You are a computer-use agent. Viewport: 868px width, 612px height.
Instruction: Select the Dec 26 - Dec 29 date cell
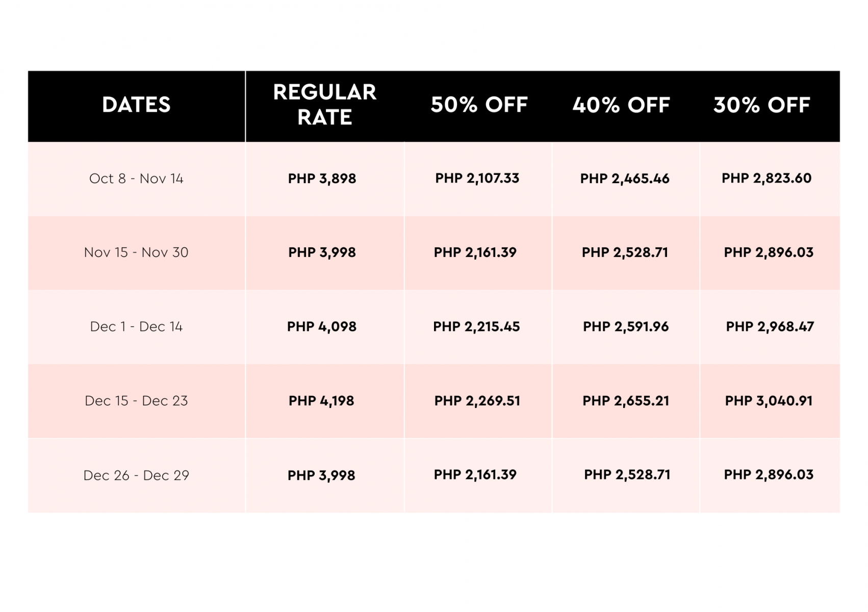[x=136, y=475]
